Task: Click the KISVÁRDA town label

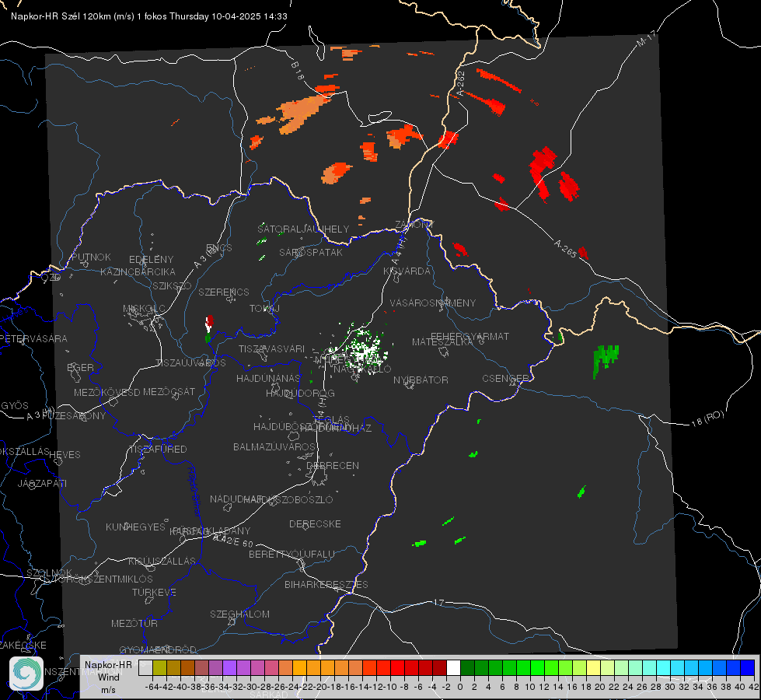Action: pos(407,271)
